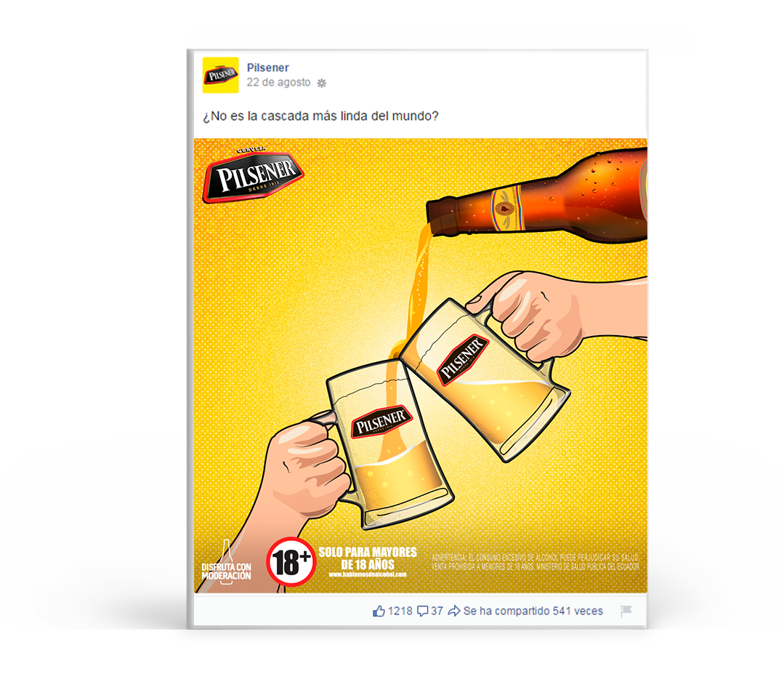Open the Pilsener page name link

tap(267, 68)
